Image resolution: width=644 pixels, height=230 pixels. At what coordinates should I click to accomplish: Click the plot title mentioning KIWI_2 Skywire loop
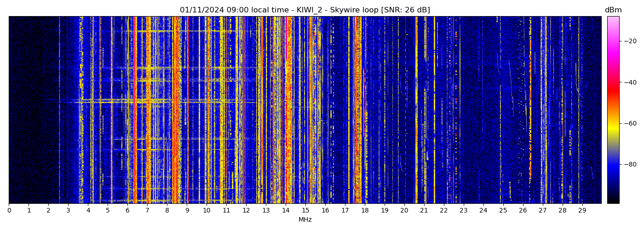coord(305,10)
